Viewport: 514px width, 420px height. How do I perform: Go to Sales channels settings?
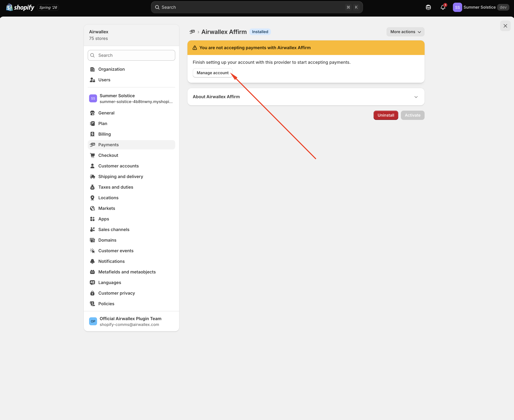(x=131, y=230)
